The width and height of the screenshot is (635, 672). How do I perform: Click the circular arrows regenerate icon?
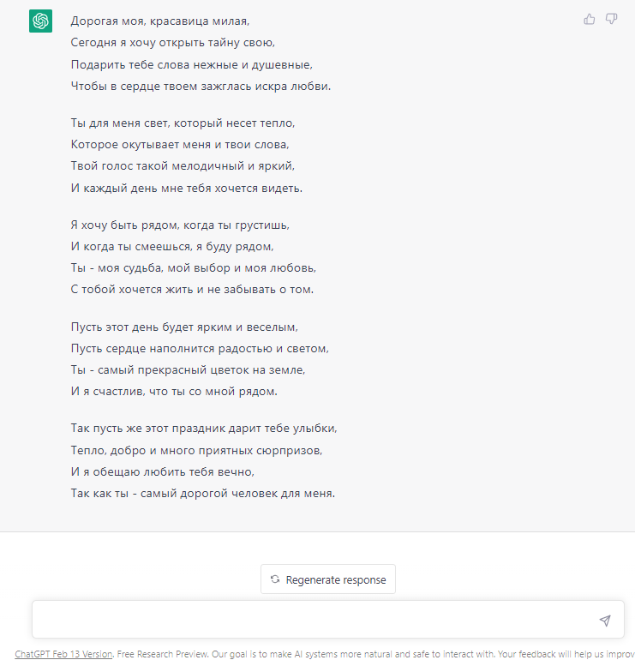click(275, 579)
